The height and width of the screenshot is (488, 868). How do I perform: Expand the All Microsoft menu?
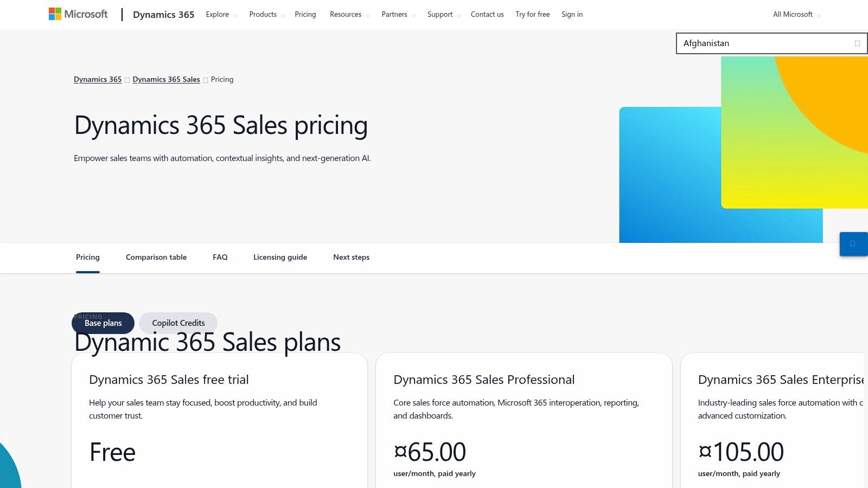pos(795,14)
